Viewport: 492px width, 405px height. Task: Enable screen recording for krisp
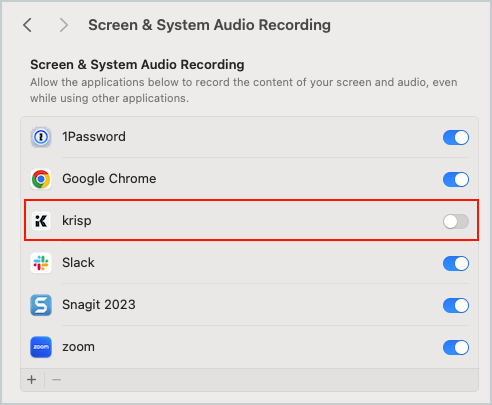tap(456, 221)
